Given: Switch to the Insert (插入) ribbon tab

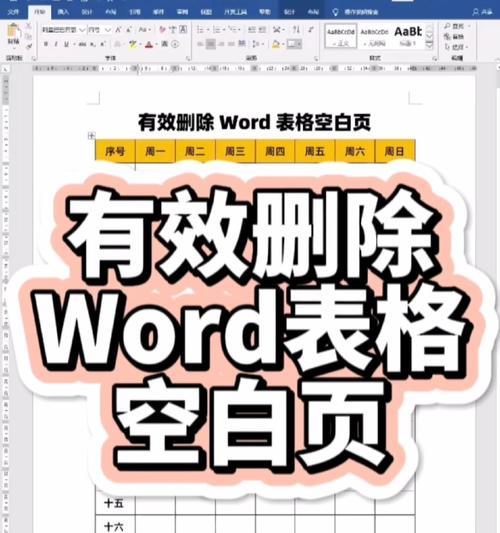Looking at the screenshot, I should (63, 12).
